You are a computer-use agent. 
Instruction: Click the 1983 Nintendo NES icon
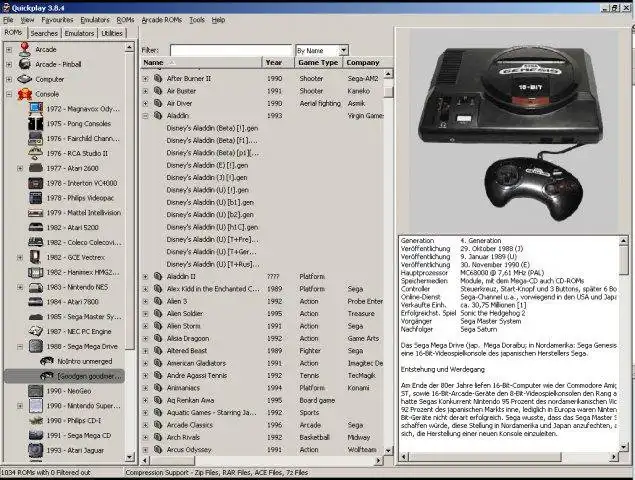(36, 287)
